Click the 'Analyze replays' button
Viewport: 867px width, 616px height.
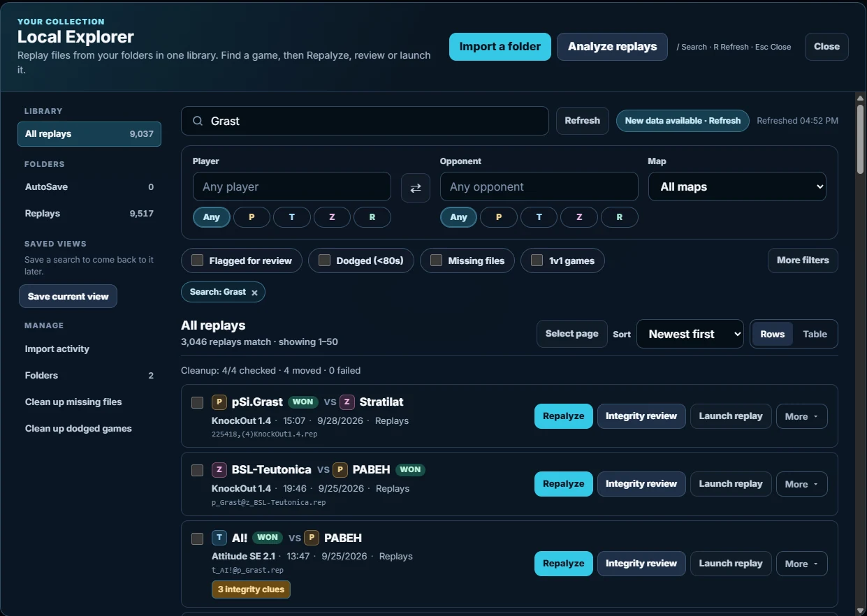[612, 47]
